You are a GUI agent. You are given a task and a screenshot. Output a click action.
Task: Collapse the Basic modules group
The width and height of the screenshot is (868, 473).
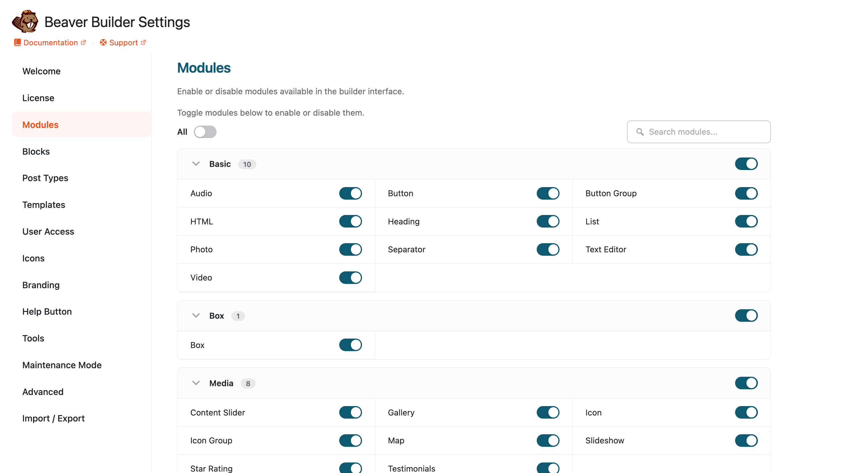196,164
